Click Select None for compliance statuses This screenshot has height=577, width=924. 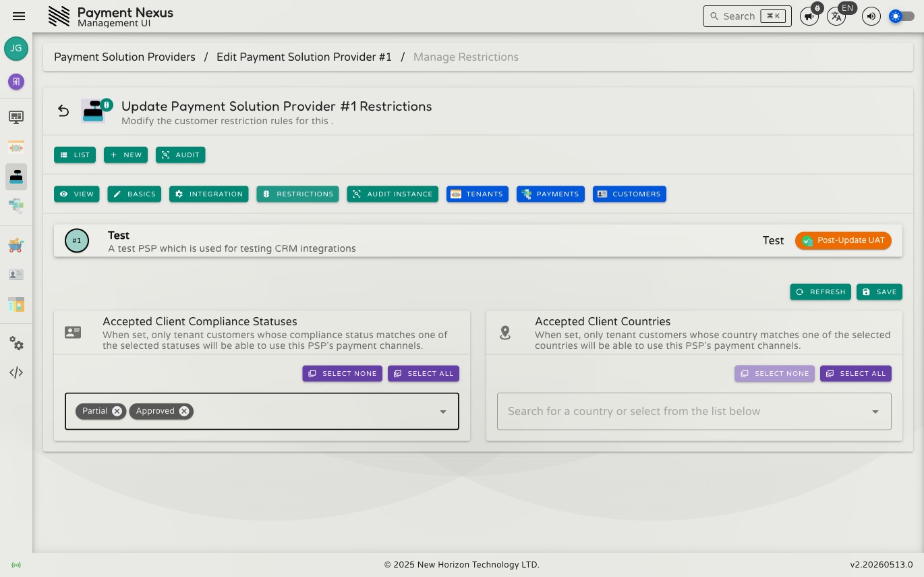coord(343,373)
